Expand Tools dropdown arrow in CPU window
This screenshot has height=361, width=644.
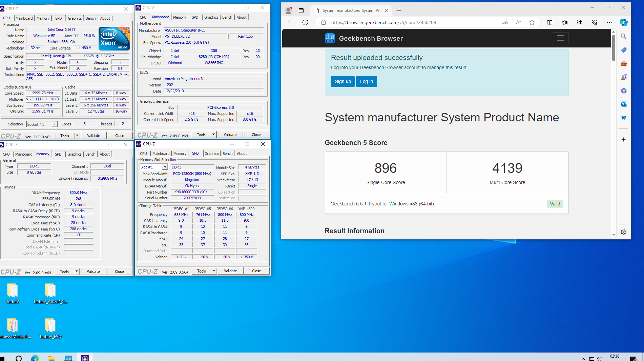[x=77, y=136]
